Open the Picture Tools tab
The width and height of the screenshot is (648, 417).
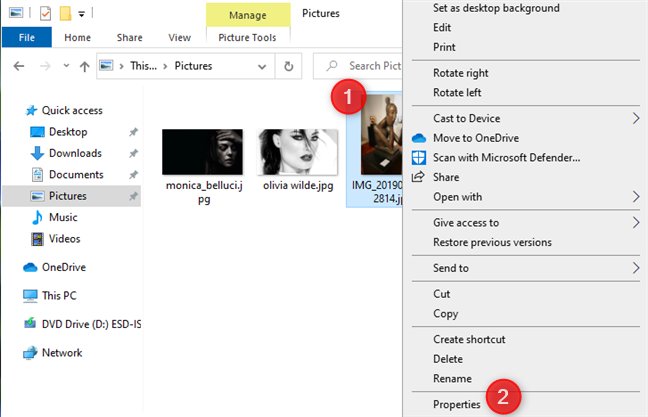pyautogui.click(x=247, y=38)
